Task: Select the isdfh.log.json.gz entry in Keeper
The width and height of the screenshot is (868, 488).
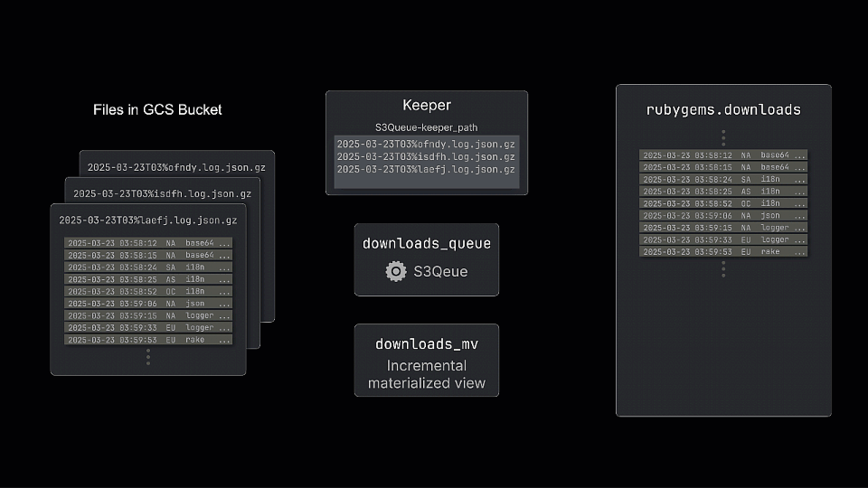Action: pyautogui.click(x=426, y=156)
